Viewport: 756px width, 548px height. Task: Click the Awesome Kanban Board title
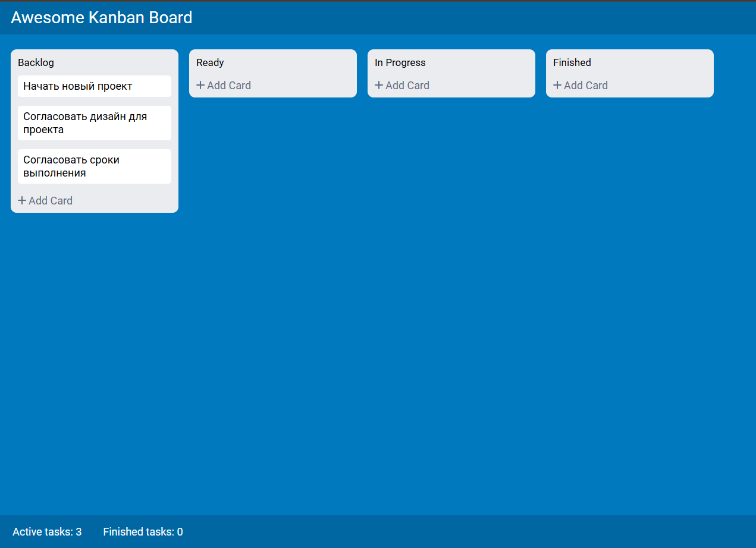[x=102, y=18]
